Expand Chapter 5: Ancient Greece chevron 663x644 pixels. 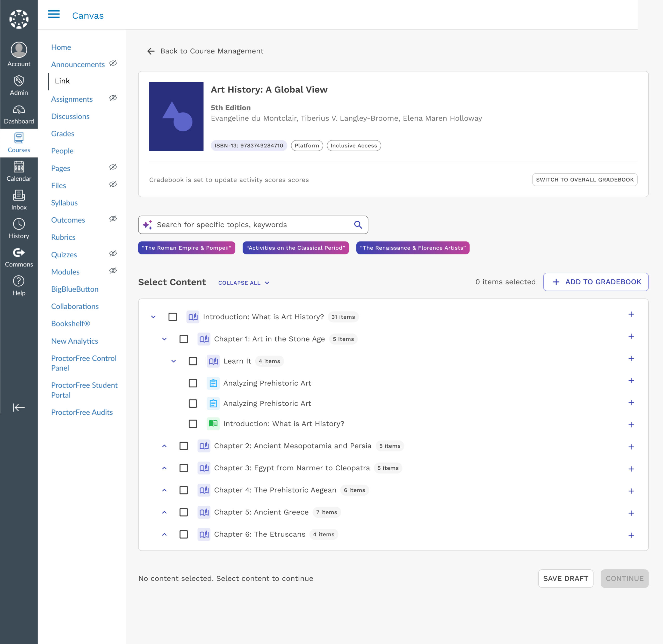click(x=164, y=512)
